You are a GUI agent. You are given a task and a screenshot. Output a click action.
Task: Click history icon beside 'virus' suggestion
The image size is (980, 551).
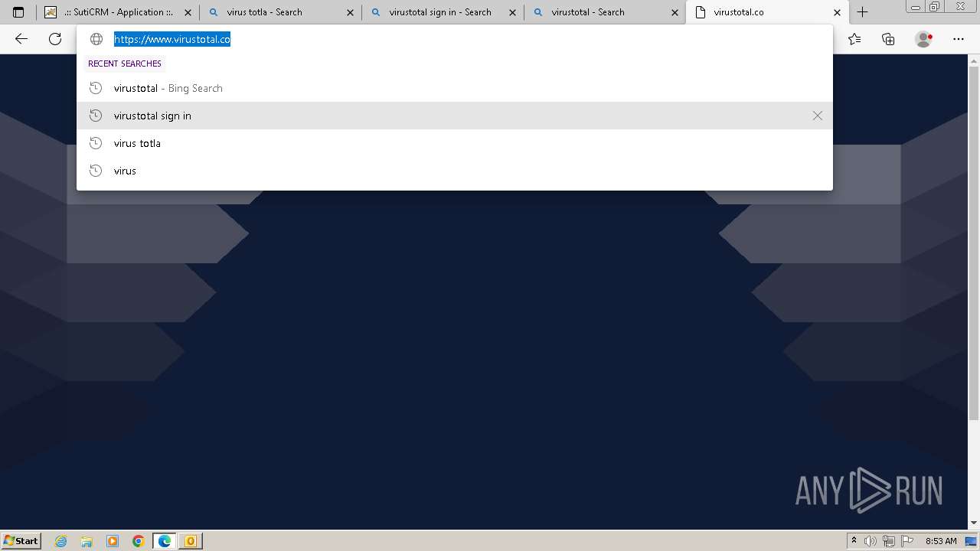96,171
